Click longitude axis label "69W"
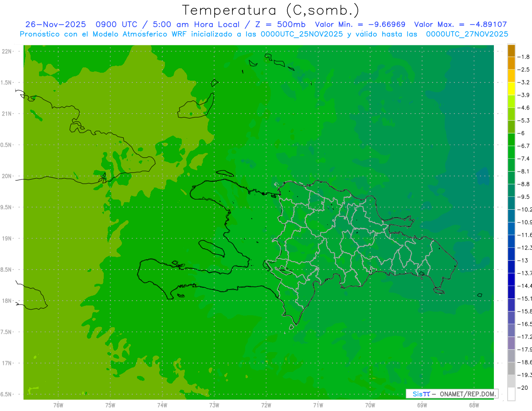The image size is (532, 411). point(422,405)
